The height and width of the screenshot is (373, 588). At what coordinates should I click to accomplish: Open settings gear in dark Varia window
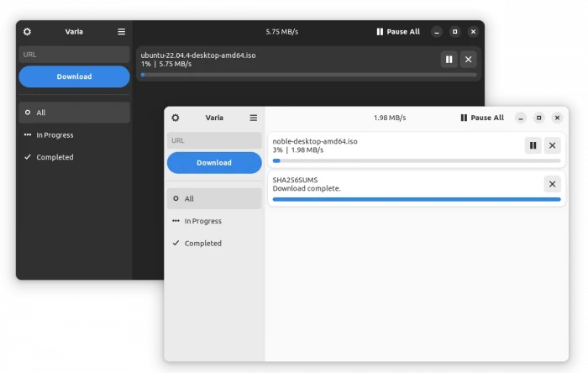[x=27, y=32]
